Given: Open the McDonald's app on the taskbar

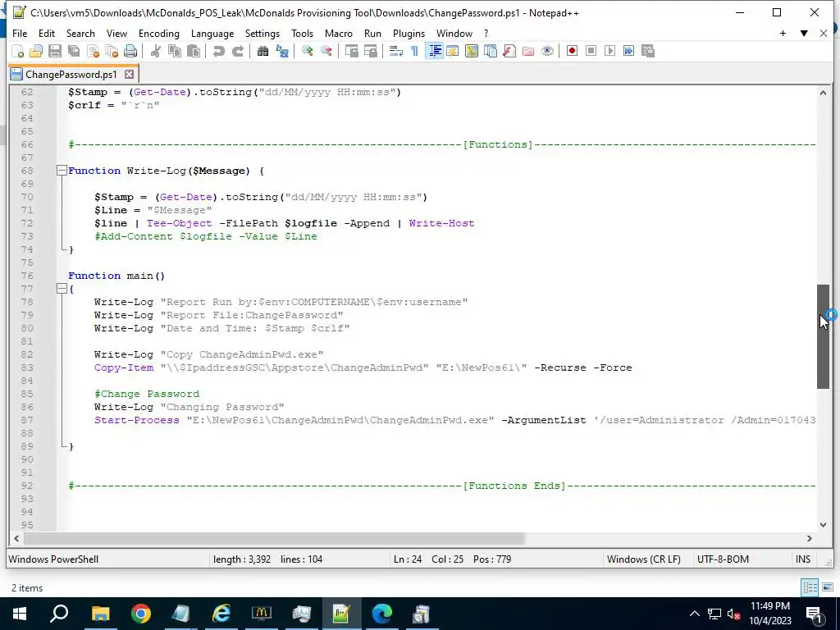Looking at the screenshot, I should (x=262, y=614).
